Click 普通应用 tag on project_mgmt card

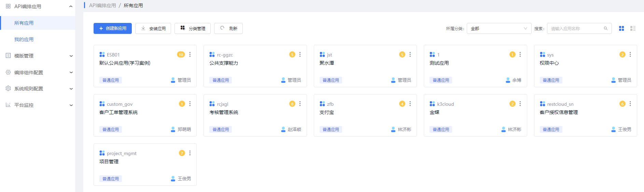coord(111,179)
